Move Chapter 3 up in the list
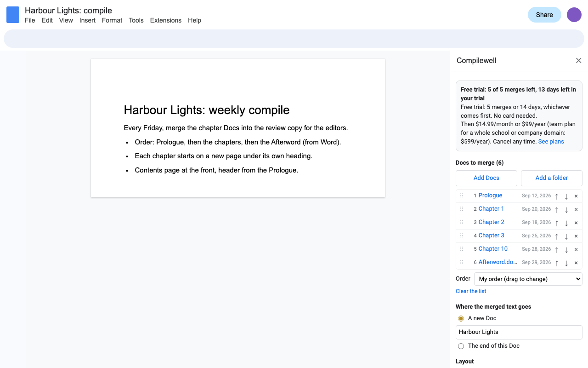The image size is (588, 368). (557, 236)
